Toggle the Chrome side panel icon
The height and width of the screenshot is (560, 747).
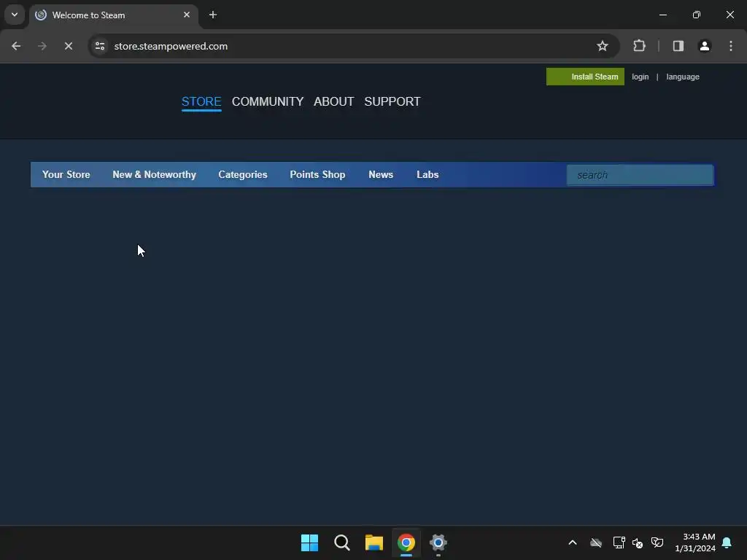pyautogui.click(x=678, y=46)
